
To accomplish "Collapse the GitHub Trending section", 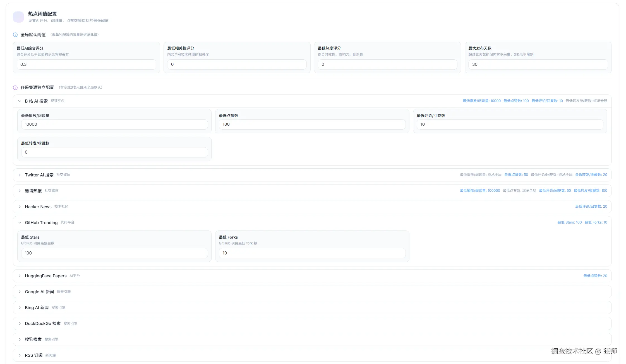I will click(x=20, y=223).
